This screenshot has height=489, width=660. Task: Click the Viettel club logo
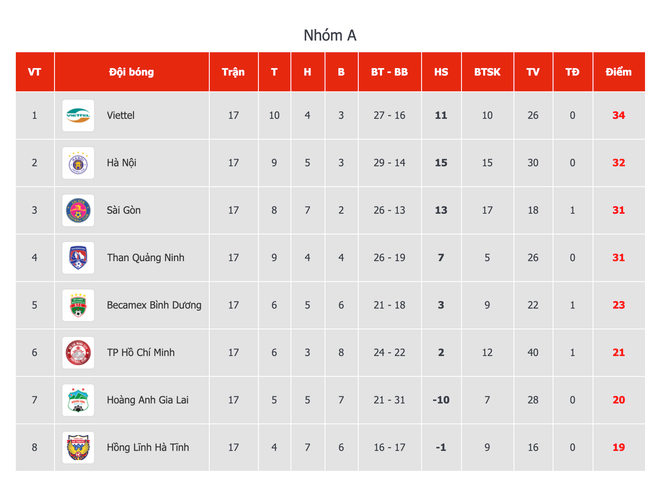click(x=78, y=115)
